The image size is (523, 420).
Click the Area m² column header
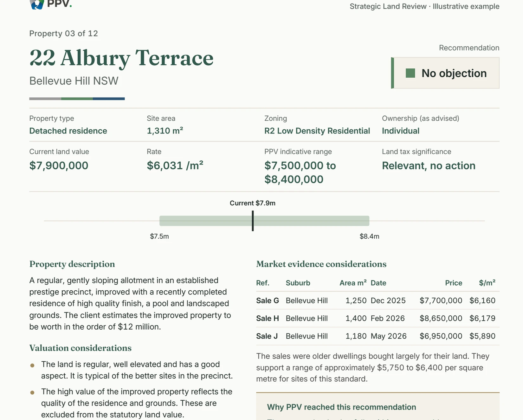pos(353,283)
